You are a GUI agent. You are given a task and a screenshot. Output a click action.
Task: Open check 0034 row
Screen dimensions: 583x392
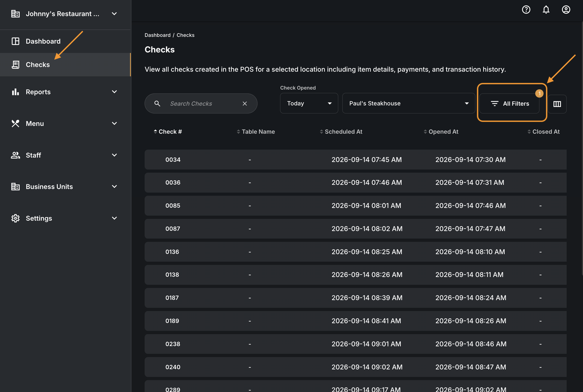356,160
